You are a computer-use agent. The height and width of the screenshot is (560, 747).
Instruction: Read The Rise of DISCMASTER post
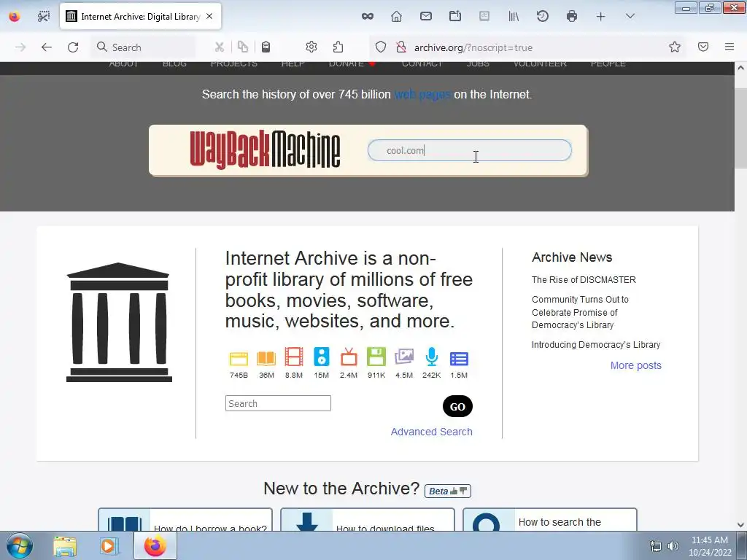pyautogui.click(x=584, y=279)
